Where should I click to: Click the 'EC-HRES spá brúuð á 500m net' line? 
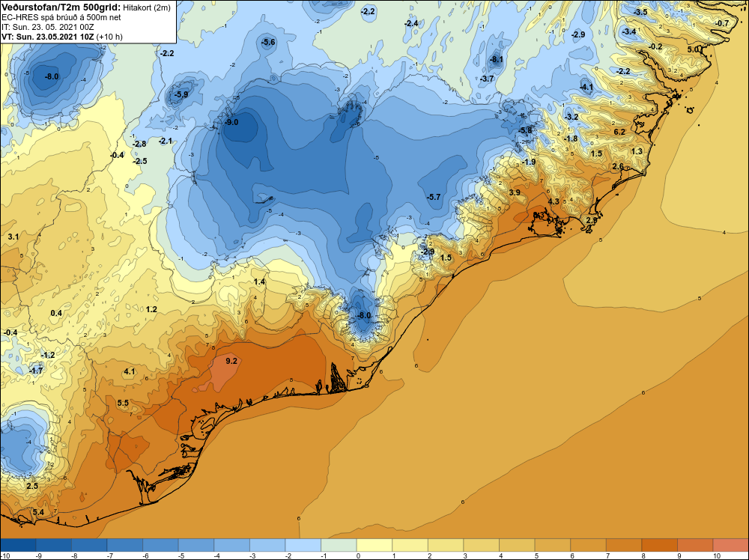[x=61, y=17]
